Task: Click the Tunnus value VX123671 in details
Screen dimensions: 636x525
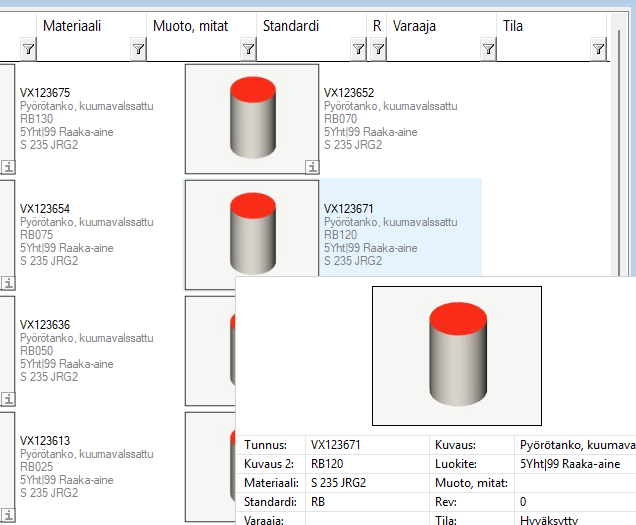Action: click(x=336, y=444)
